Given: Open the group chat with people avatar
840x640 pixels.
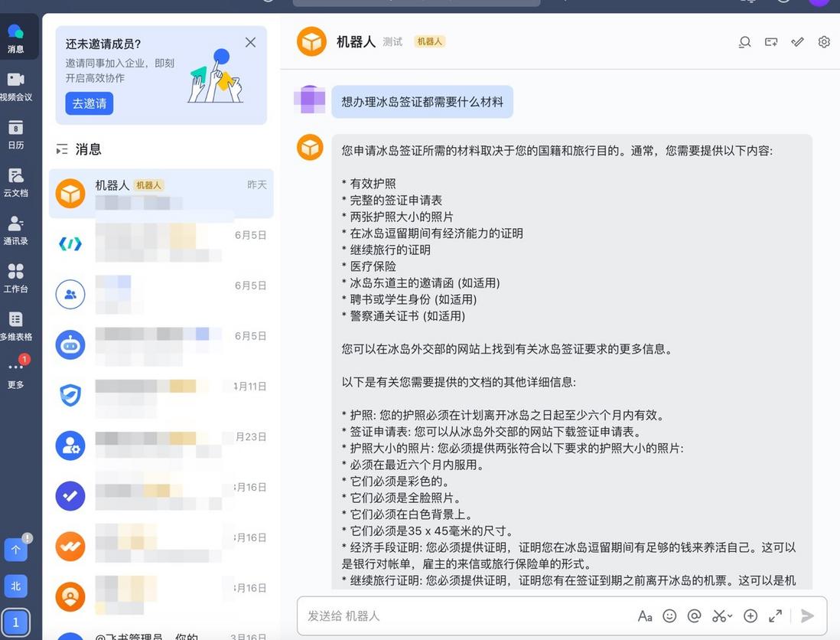Looking at the screenshot, I should [x=161, y=294].
